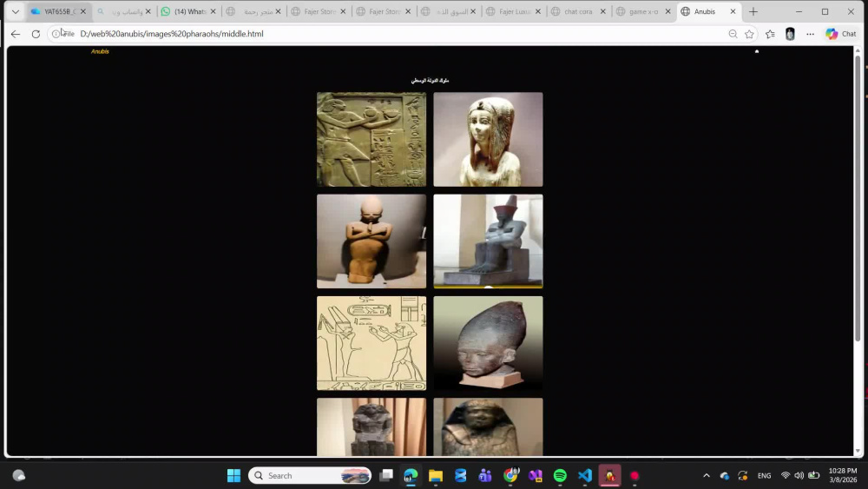Reload the page with the refresh icon
The height and width of the screenshot is (489, 868).
pyautogui.click(x=36, y=34)
